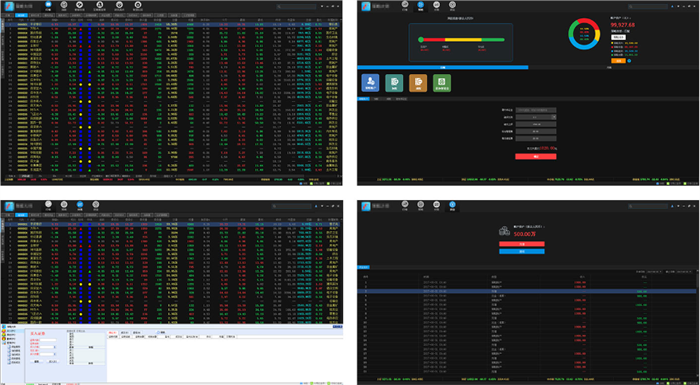Switch to the right-hand wide tab below donut chart
The height and width of the screenshot is (385, 700).
613,67
